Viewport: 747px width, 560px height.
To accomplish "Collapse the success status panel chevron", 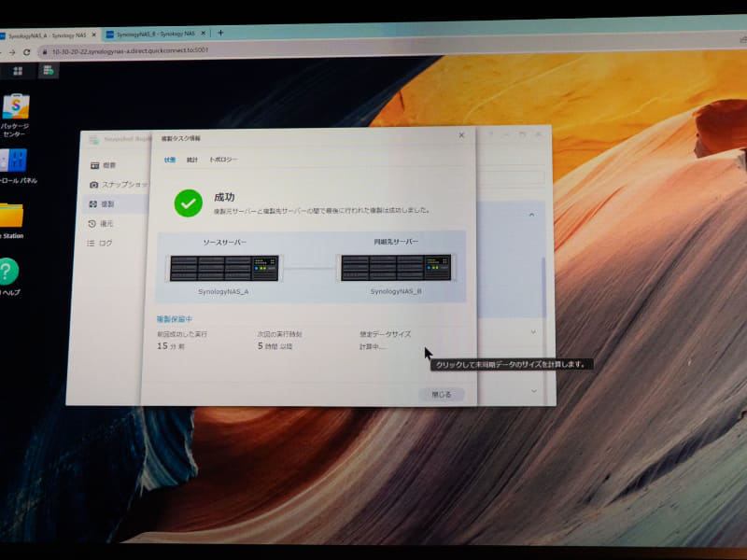I will (529, 214).
